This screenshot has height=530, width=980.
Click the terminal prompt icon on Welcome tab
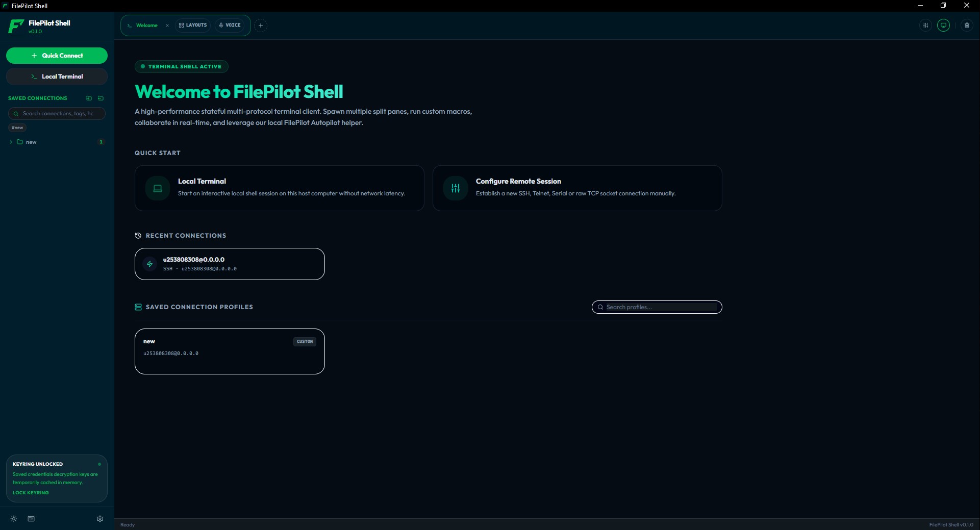pyautogui.click(x=130, y=26)
